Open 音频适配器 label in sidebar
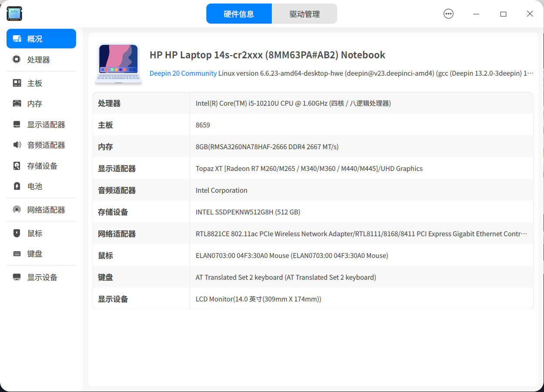 pos(46,145)
